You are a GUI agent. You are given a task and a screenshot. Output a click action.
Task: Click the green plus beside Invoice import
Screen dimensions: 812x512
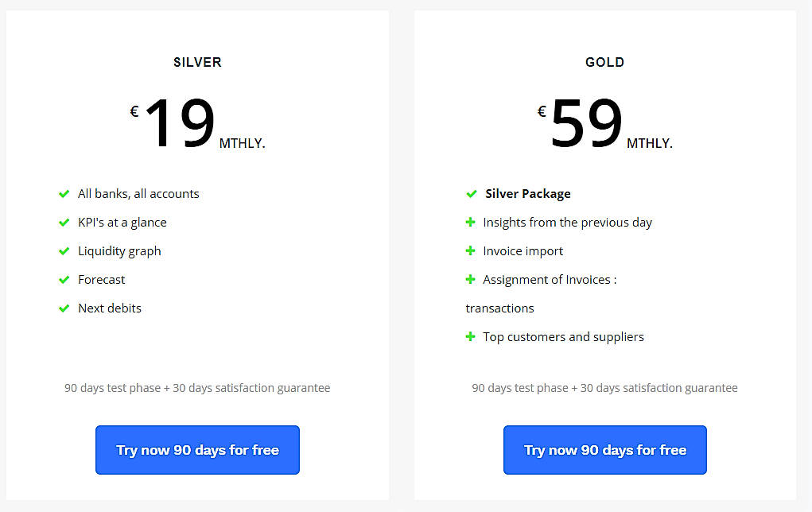coord(471,250)
